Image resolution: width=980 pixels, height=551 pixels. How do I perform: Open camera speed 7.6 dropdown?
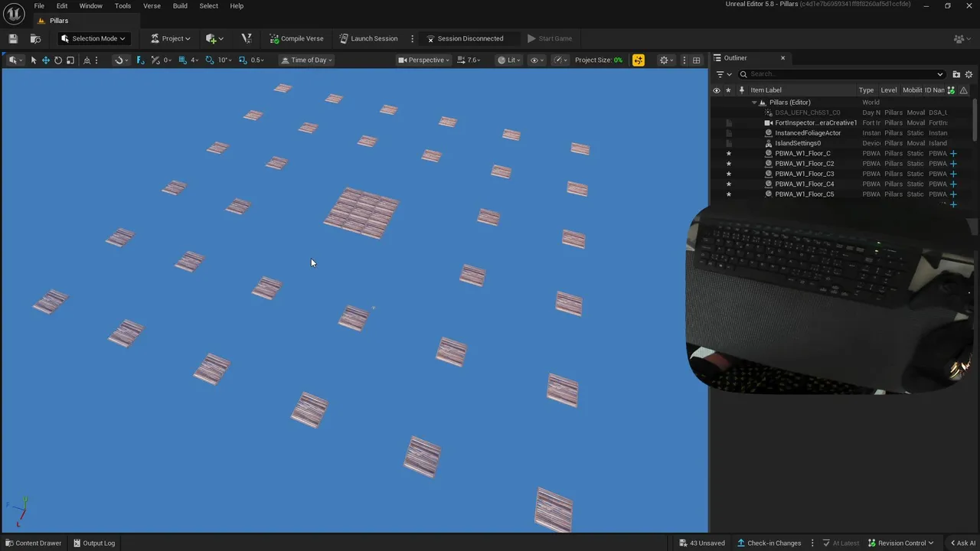coord(469,60)
